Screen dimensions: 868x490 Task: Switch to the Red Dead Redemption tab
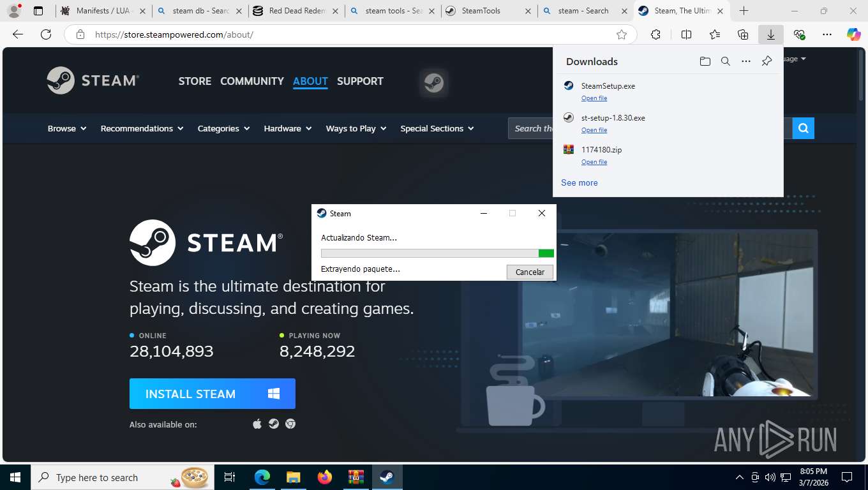(x=296, y=11)
